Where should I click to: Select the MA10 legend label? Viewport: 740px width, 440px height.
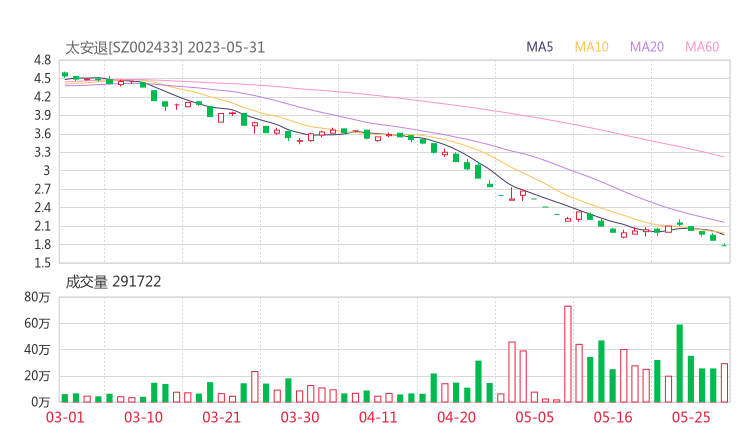[591, 47]
